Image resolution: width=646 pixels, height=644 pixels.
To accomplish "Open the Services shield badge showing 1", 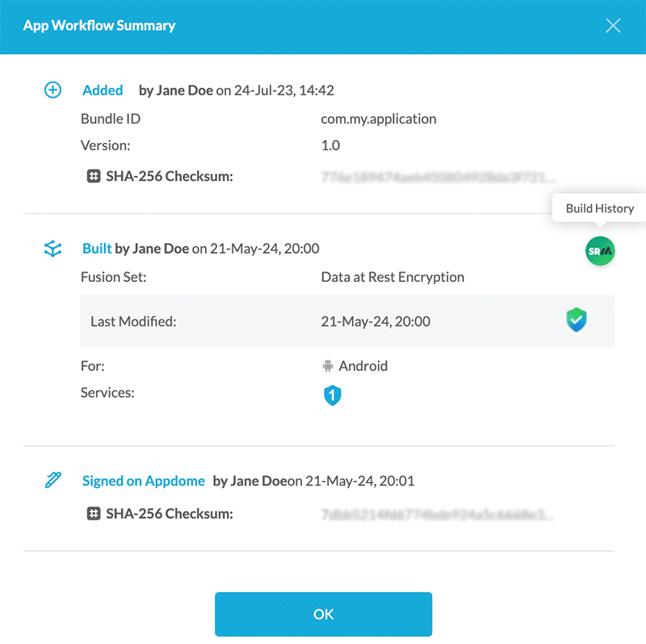I will pos(333,395).
